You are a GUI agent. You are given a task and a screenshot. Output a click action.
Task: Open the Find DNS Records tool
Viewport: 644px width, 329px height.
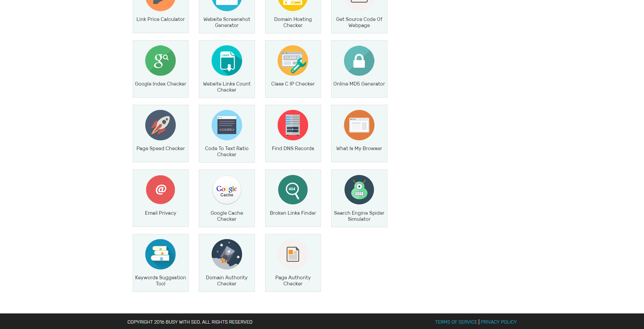[x=293, y=133]
